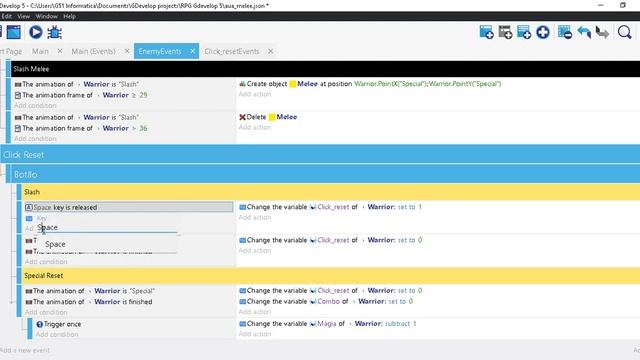Open the Click_resetEvents tab
The width and height of the screenshot is (640, 360).
pyautogui.click(x=232, y=51)
